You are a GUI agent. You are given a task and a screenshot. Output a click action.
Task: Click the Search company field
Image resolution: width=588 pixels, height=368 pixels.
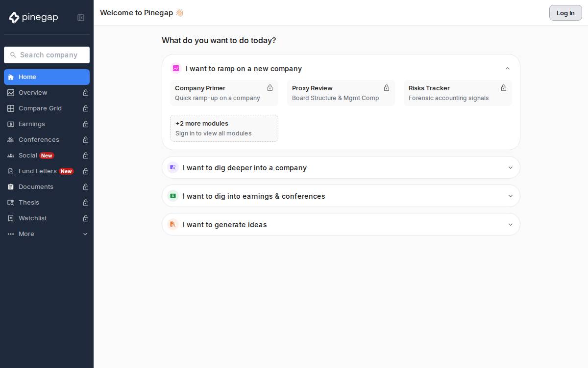point(47,55)
